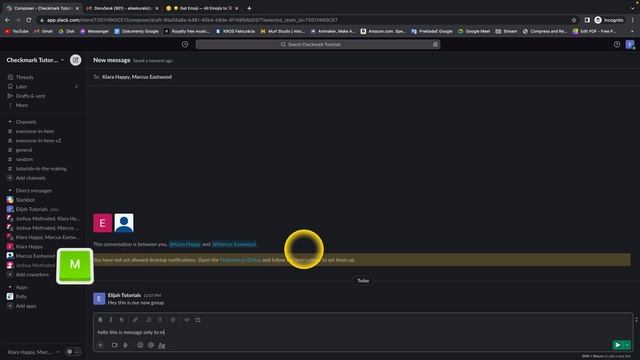Collapse the Channels section
This screenshot has width=640, height=360.
[x=10, y=122]
